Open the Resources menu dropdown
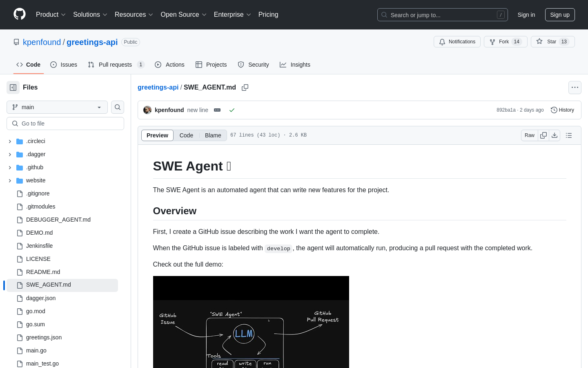 [x=134, y=14]
